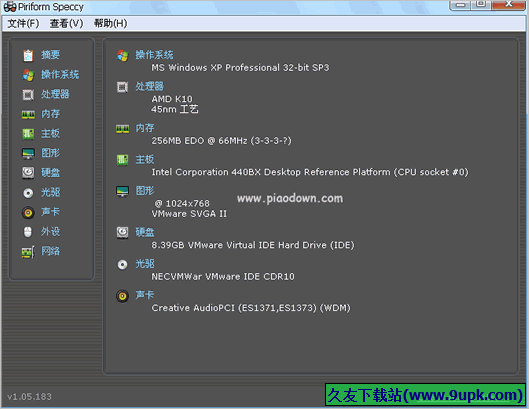
Task: Open the 帮助(H) menu
Action: pos(111,23)
